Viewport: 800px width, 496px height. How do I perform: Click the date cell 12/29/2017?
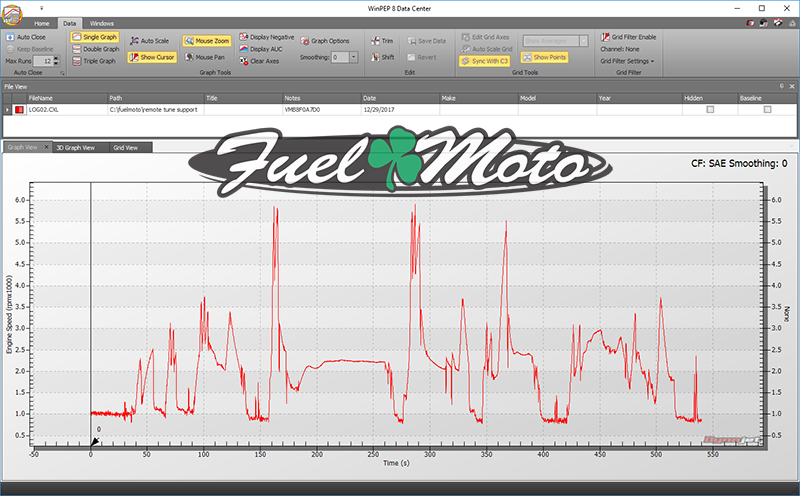[401, 110]
